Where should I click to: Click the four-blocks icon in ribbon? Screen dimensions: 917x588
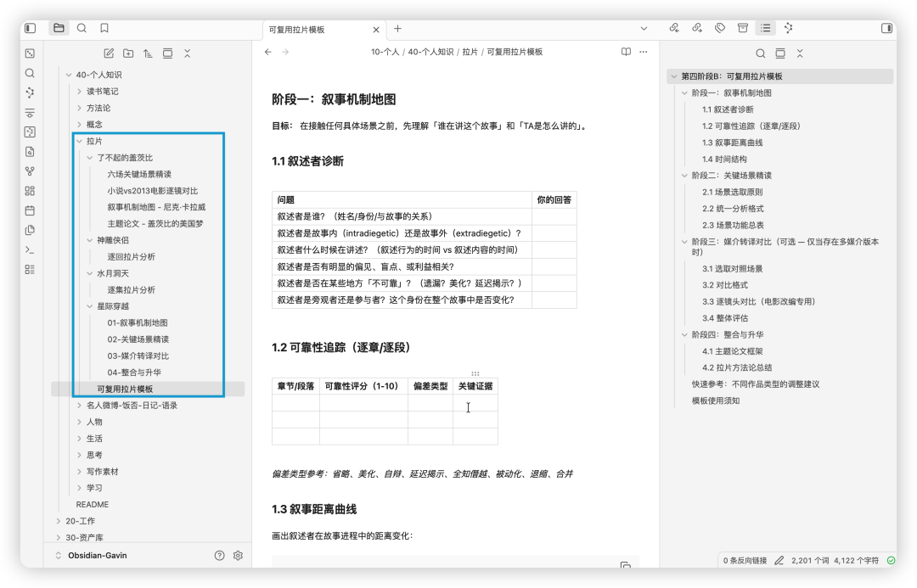coord(30,191)
